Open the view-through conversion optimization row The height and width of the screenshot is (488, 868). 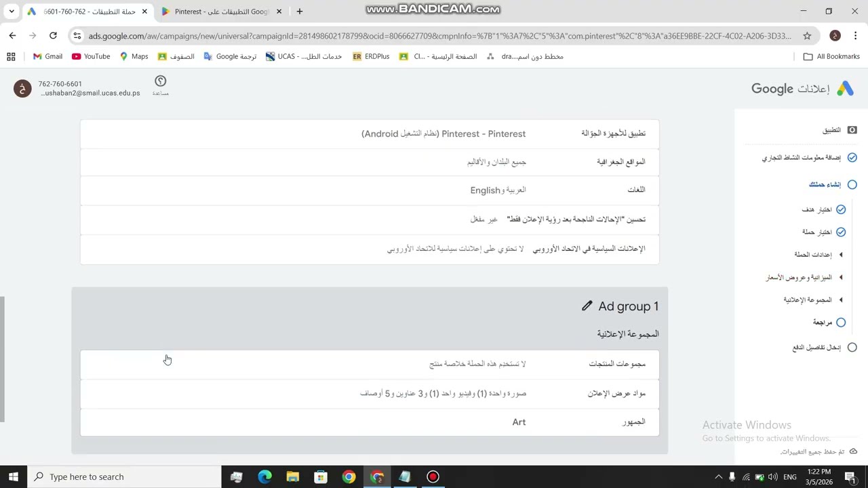click(370, 220)
